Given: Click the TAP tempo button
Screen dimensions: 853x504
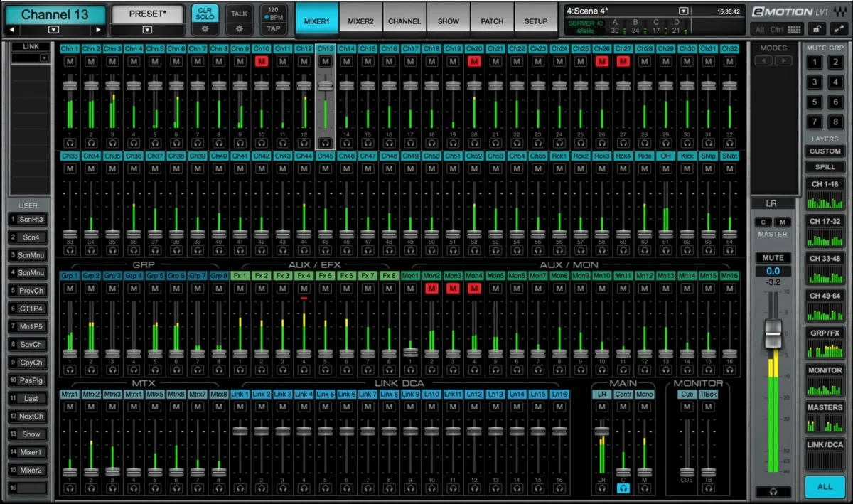Looking at the screenshot, I should point(274,29).
